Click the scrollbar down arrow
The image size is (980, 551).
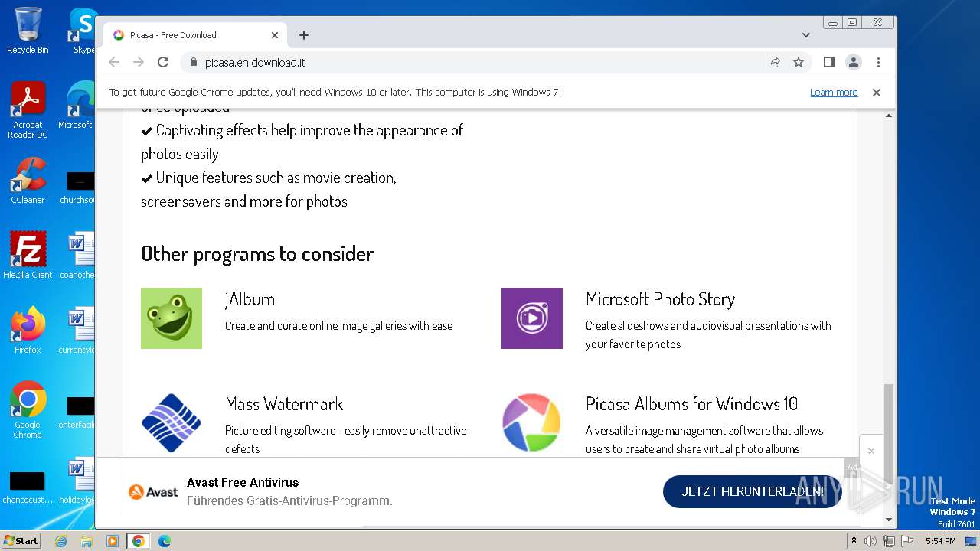[x=889, y=520]
